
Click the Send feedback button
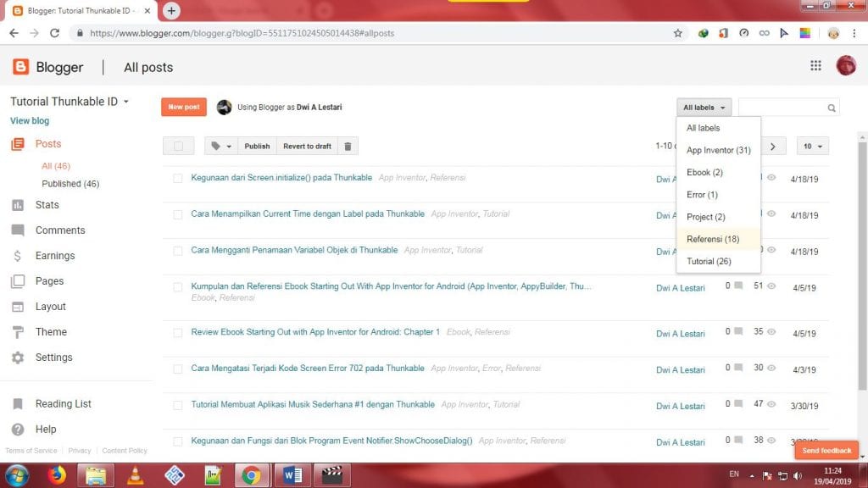click(826, 451)
